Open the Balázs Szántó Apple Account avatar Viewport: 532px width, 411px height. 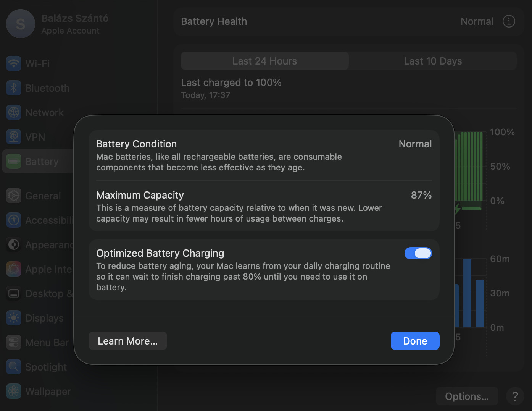[x=21, y=24]
